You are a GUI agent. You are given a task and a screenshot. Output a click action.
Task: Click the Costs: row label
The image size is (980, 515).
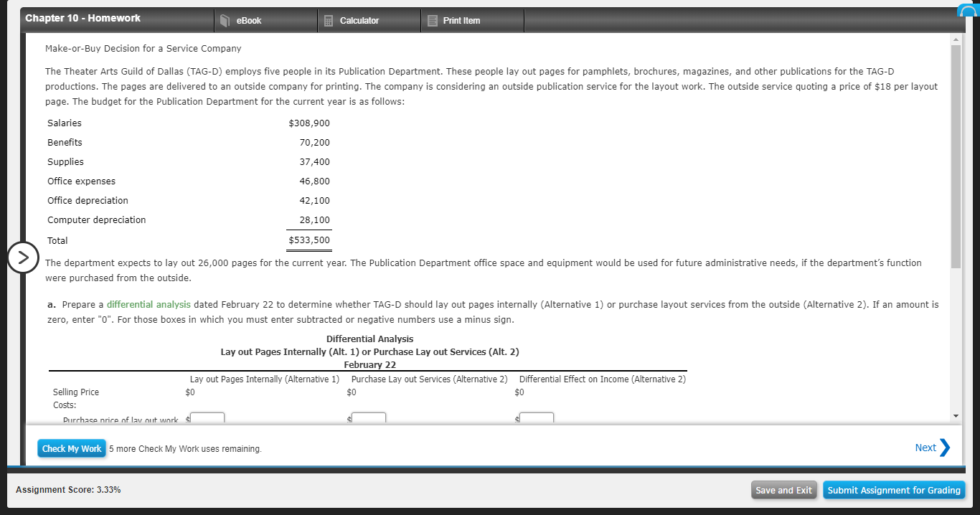[65, 405]
